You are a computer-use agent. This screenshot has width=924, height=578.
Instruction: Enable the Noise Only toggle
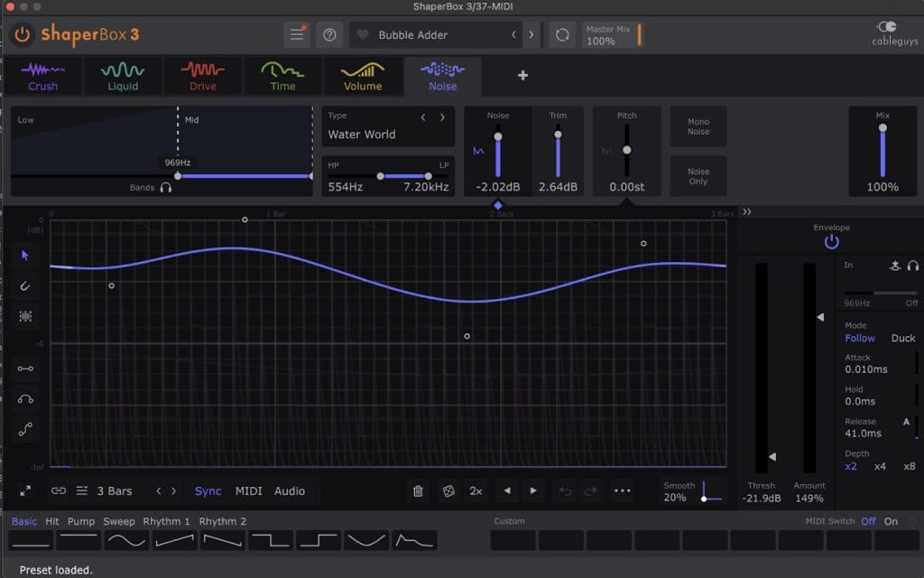coord(698,176)
